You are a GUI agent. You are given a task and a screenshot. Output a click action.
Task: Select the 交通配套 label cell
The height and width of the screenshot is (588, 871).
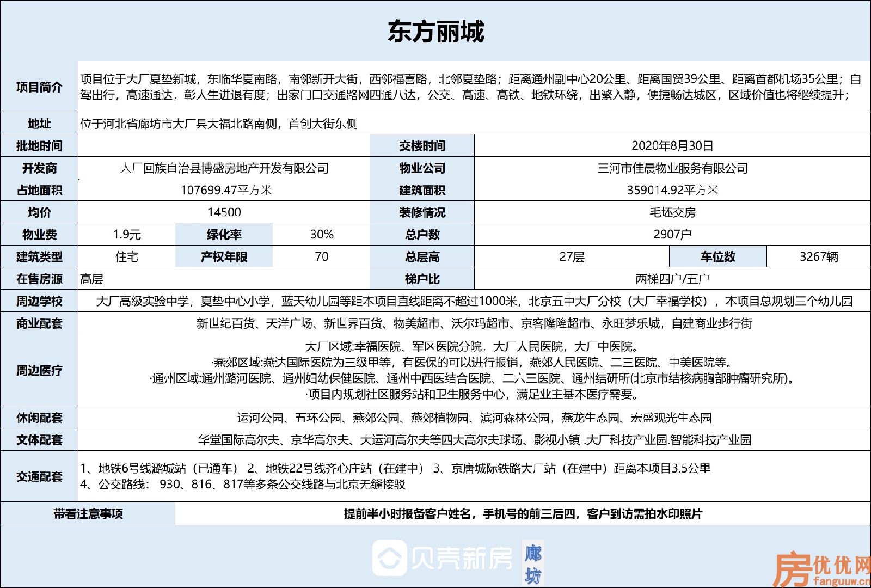pyautogui.click(x=39, y=476)
